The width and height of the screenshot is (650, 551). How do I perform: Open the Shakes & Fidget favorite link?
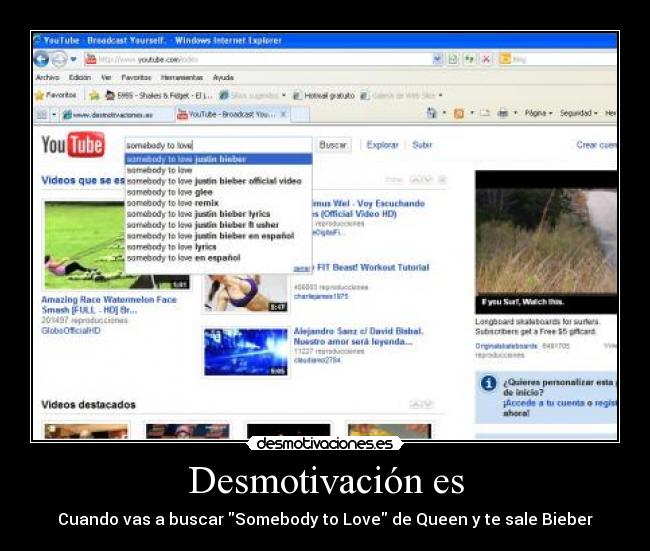coord(158,96)
